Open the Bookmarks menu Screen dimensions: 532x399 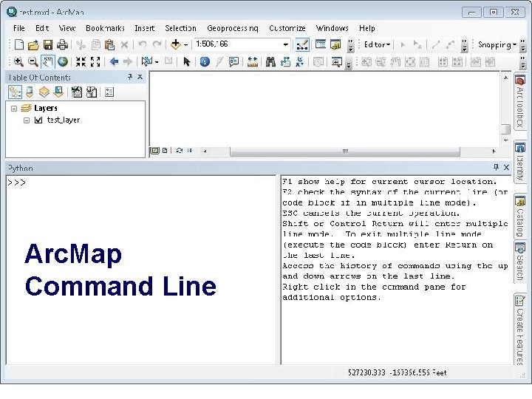[x=105, y=28]
